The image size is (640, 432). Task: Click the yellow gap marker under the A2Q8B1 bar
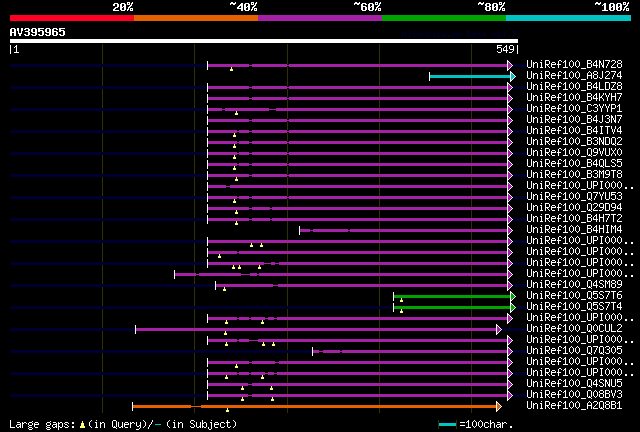click(227, 410)
